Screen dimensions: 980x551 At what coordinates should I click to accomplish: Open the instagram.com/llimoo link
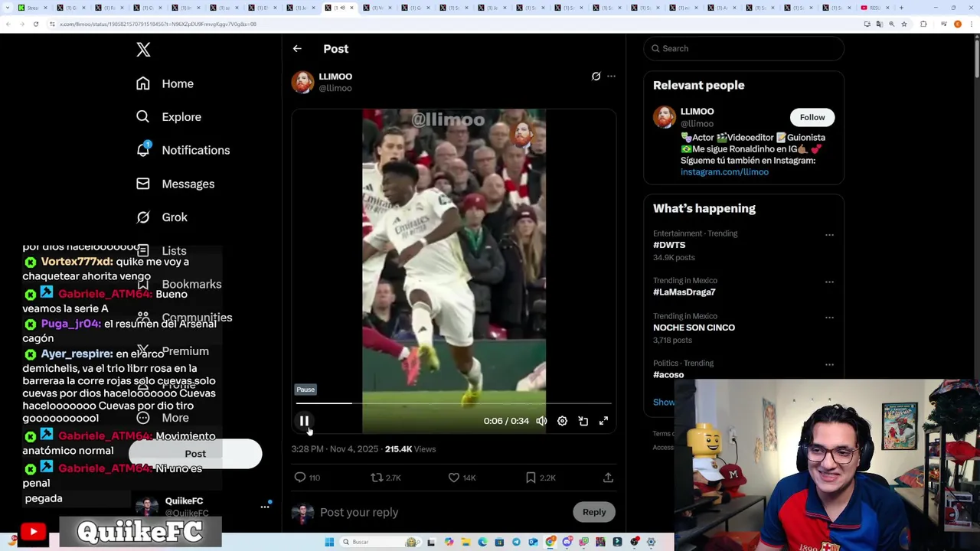tap(724, 172)
